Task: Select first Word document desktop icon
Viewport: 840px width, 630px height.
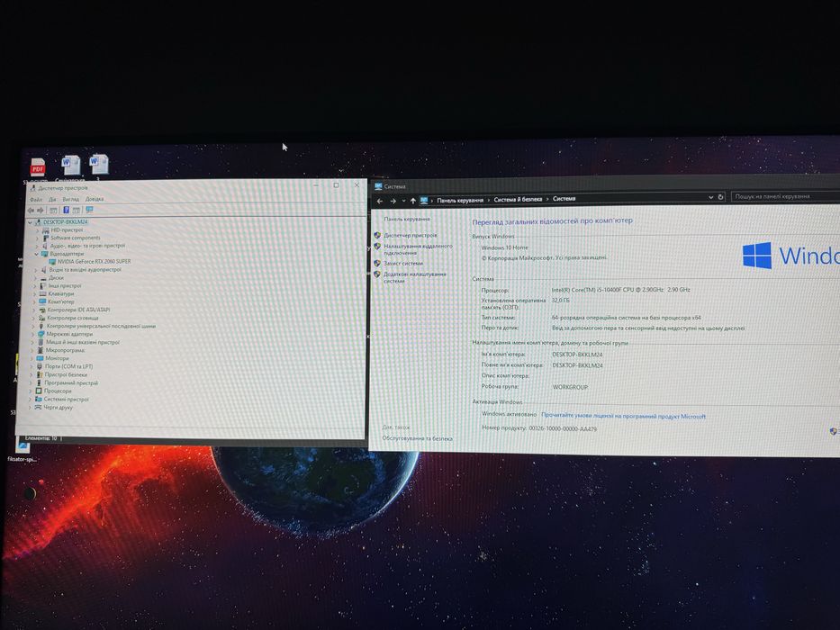Action: click(70, 165)
